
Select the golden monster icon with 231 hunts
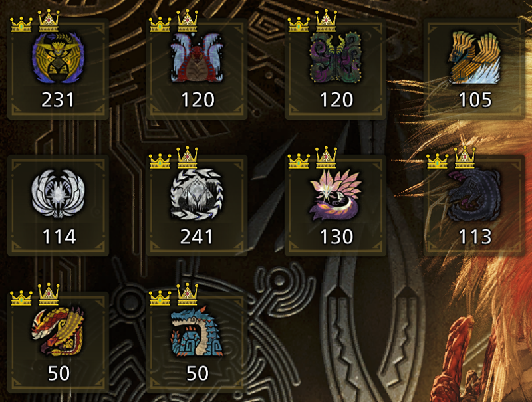click(x=58, y=58)
